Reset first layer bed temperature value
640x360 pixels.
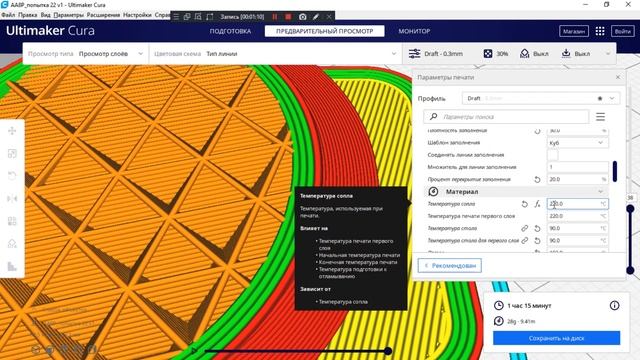pyautogui.click(x=538, y=240)
